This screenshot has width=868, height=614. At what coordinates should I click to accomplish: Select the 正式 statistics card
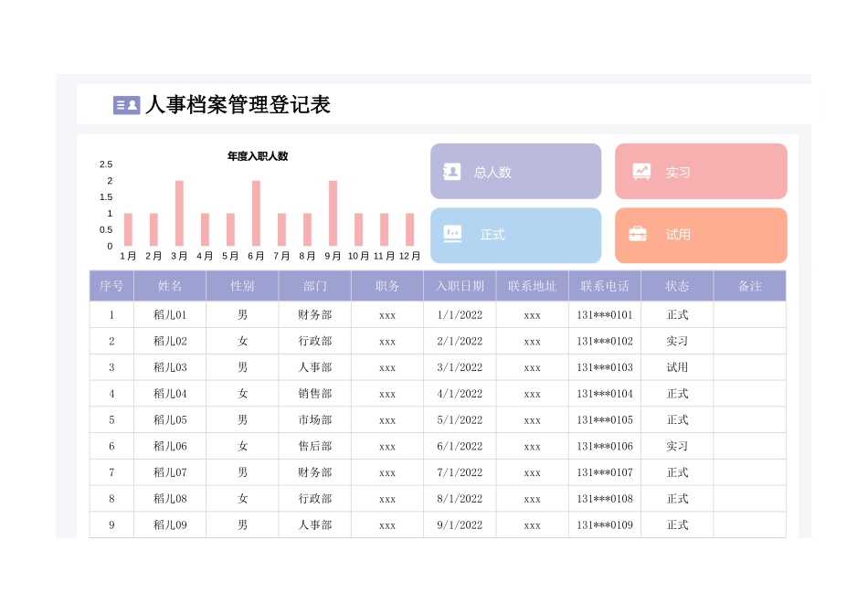pos(515,235)
